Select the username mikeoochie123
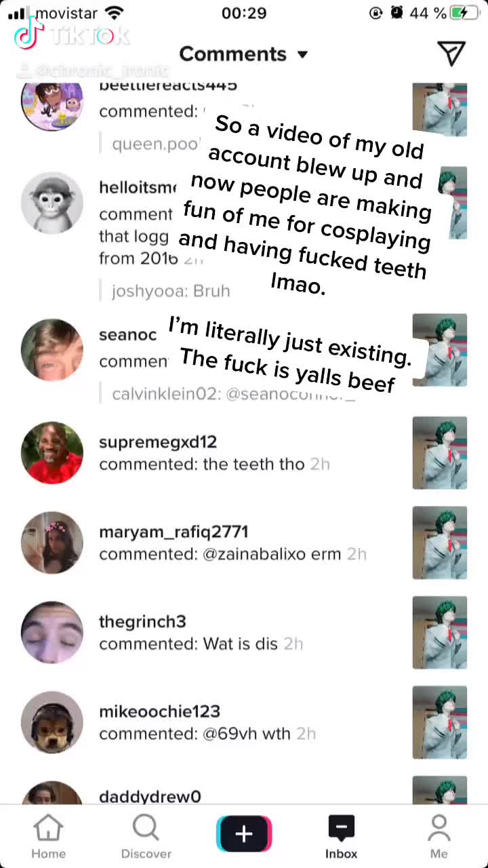Image resolution: width=488 pixels, height=868 pixels. (159, 711)
